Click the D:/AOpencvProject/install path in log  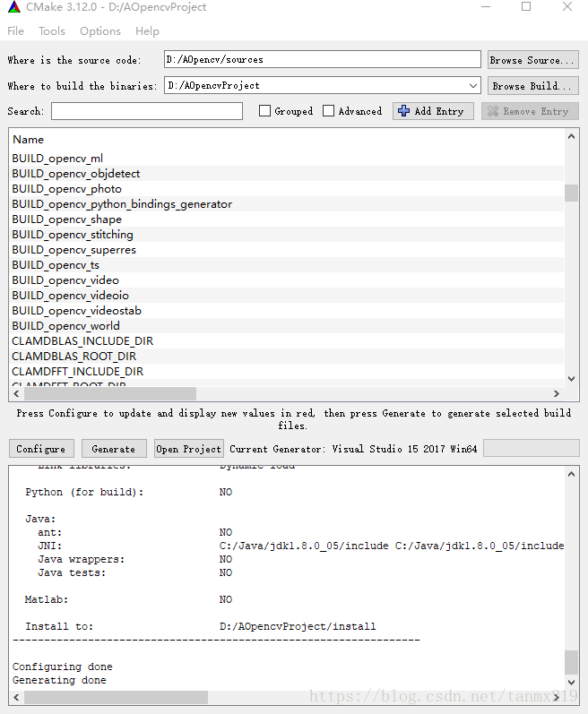pos(298,626)
